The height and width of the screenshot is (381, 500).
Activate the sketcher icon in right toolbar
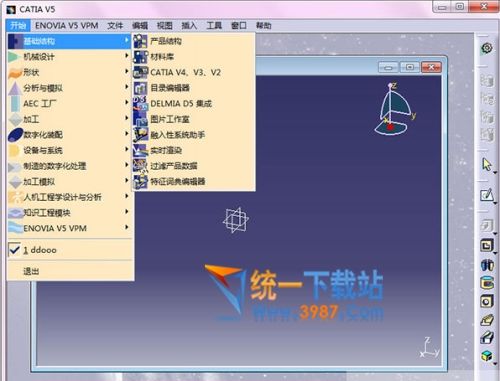487,195
